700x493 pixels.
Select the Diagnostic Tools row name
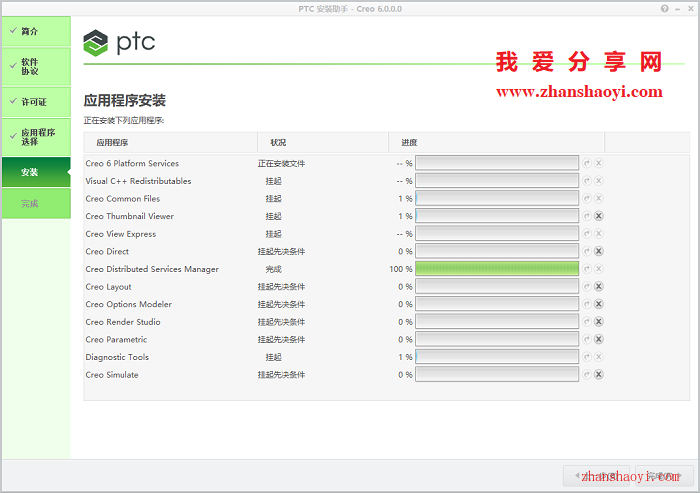tap(117, 357)
